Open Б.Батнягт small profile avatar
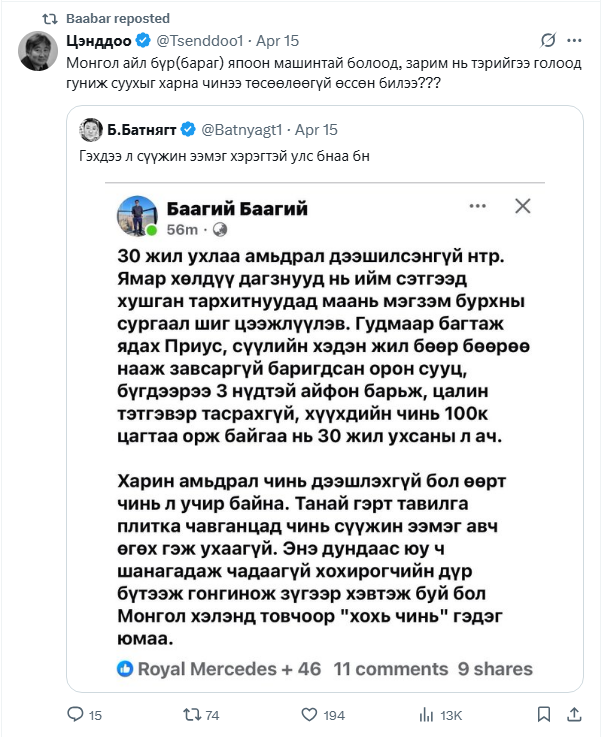 91,130
